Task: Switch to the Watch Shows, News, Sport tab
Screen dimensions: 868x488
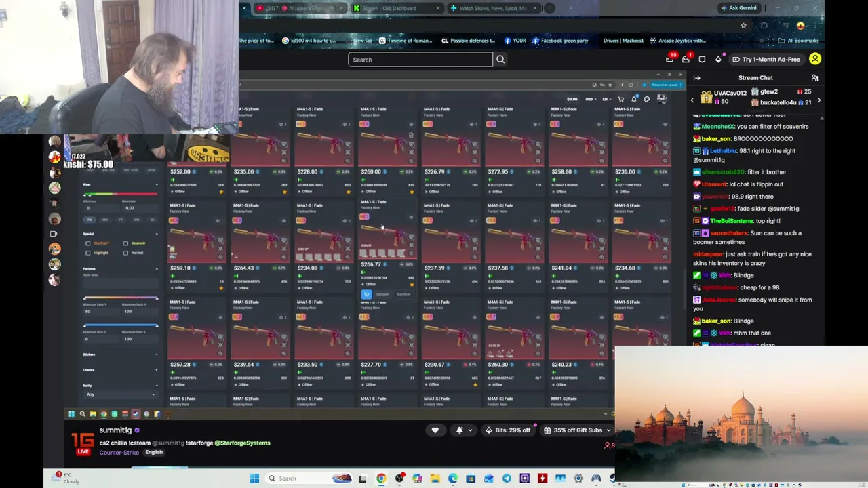Action: (494, 8)
